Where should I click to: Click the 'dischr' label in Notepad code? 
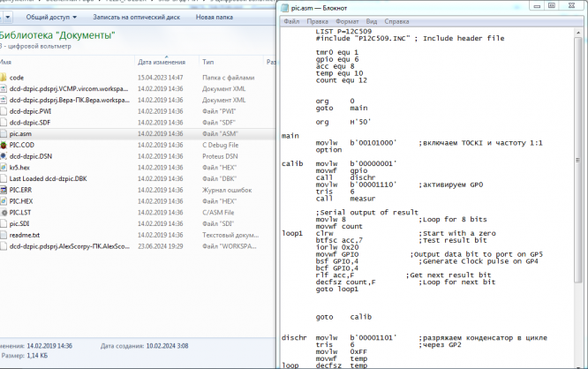coord(294,337)
